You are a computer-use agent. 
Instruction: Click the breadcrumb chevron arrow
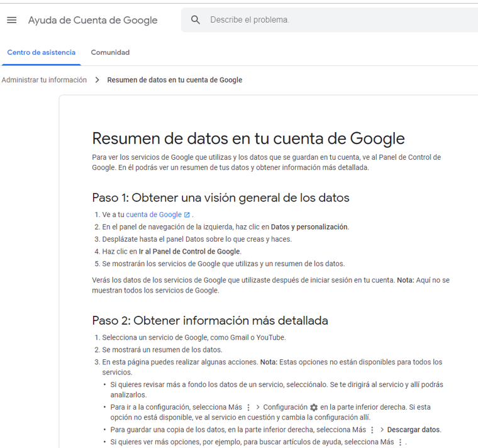click(97, 80)
